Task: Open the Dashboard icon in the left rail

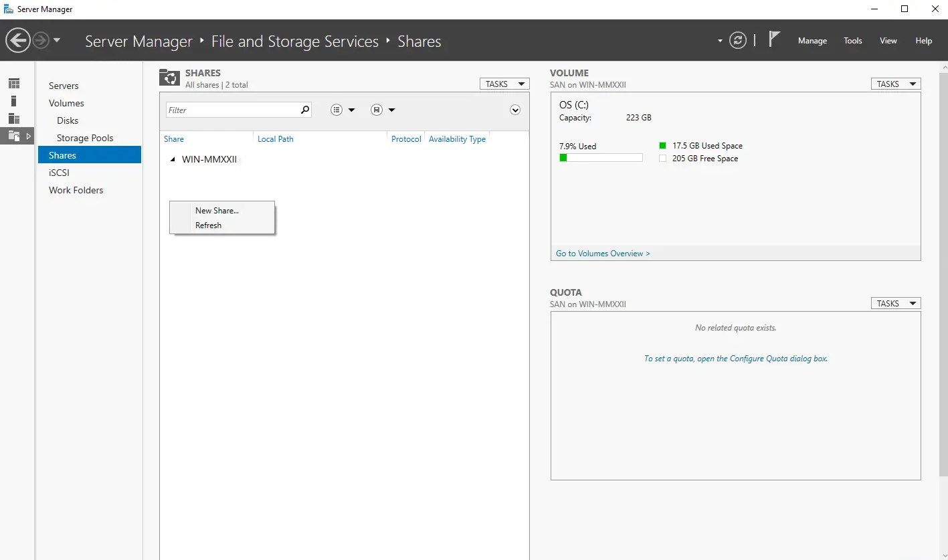Action: pyautogui.click(x=14, y=84)
